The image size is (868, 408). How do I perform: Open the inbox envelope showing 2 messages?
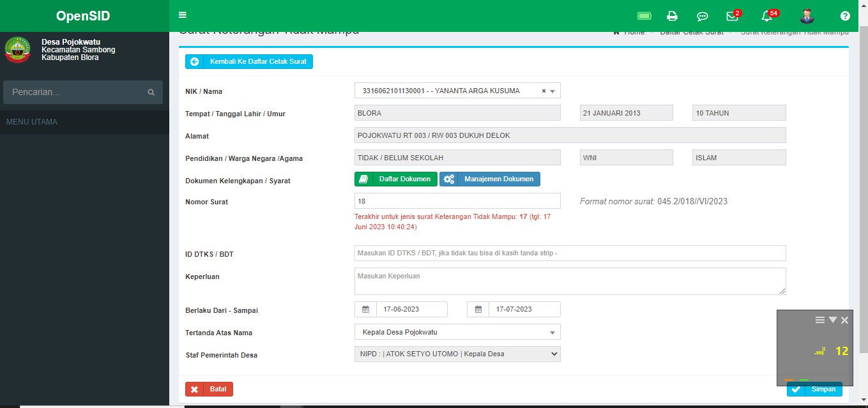coord(732,15)
